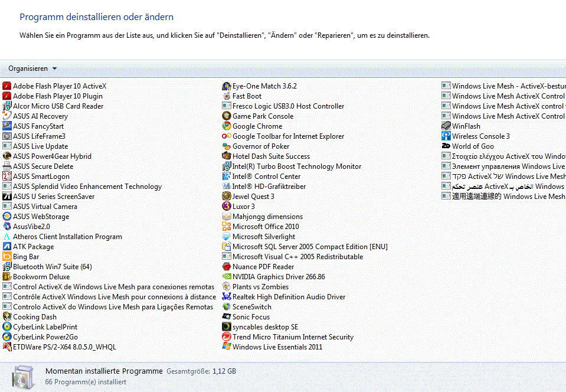Select AsusVibe2.0 in the list
This screenshot has width=566, height=392.
click(27, 226)
